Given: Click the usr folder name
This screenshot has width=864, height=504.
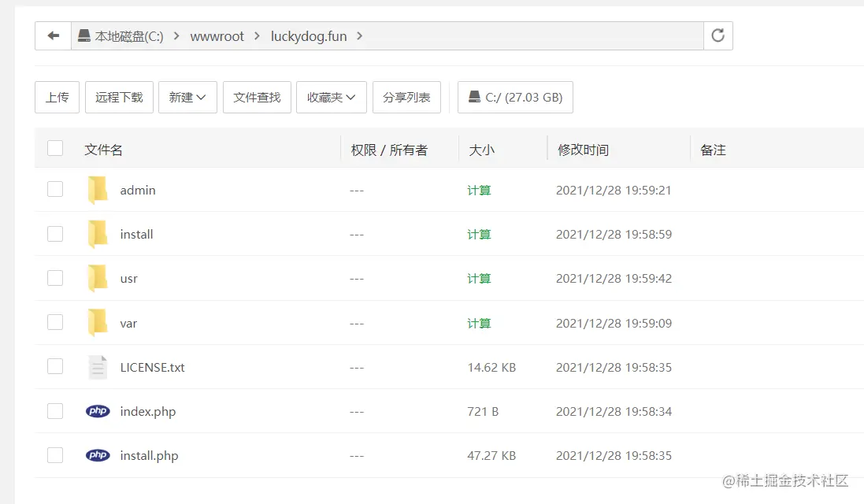Looking at the screenshot, I should 129,279.
